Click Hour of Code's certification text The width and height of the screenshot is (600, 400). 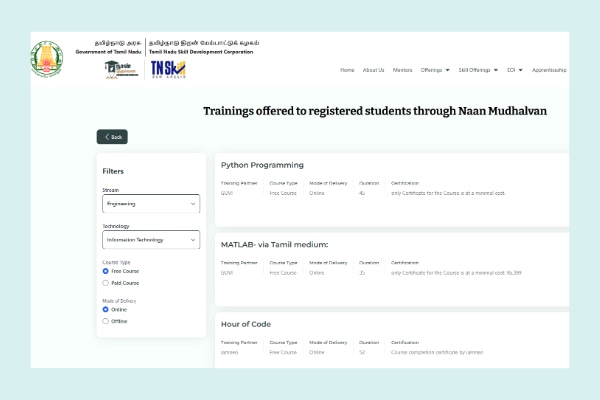(x=437, y=352)
